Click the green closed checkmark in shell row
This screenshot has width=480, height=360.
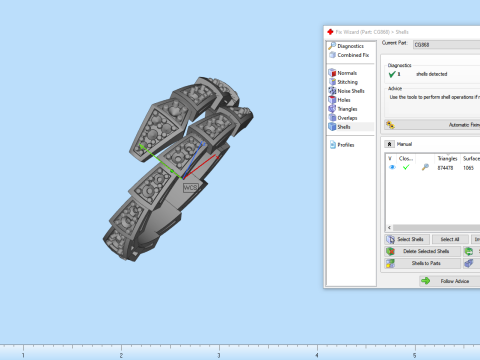point(406,167)
